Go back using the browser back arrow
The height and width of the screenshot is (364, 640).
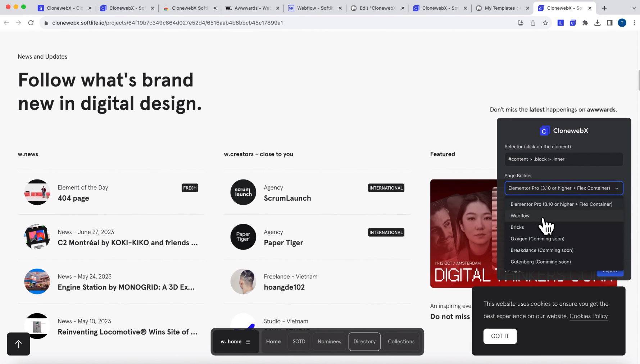coord(6,23)
